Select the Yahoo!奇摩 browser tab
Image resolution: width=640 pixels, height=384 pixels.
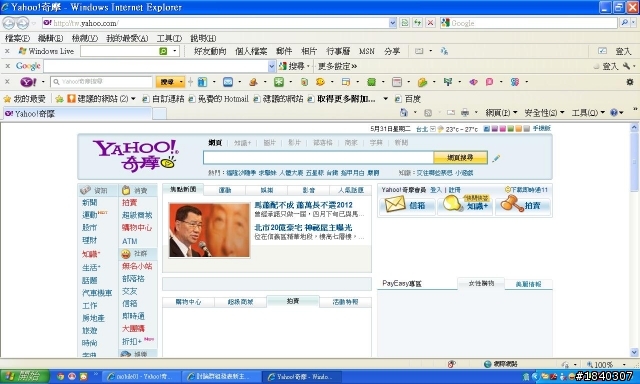click(78, 113)
